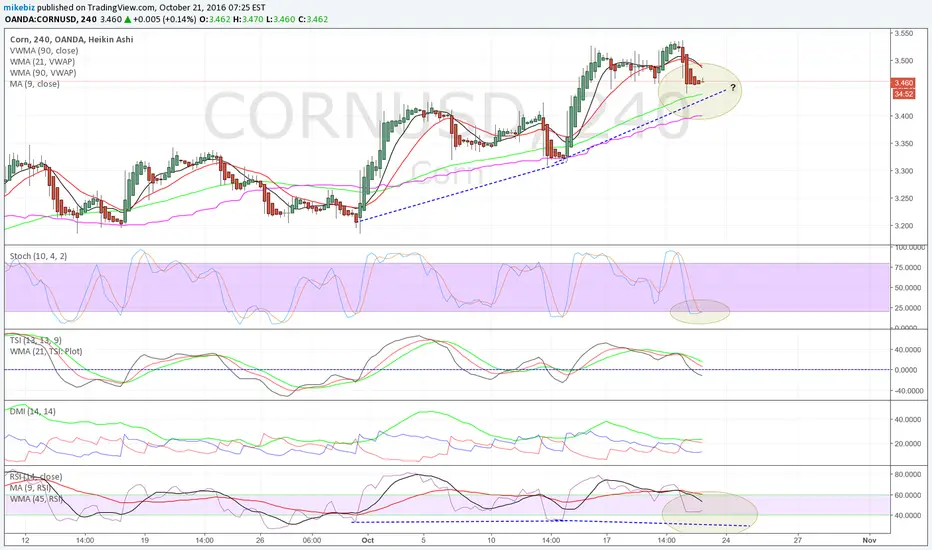This screenshot has height=550, width=932.
Task: Click the 20.0000 DMI axis label
Action: pos(909,444)
